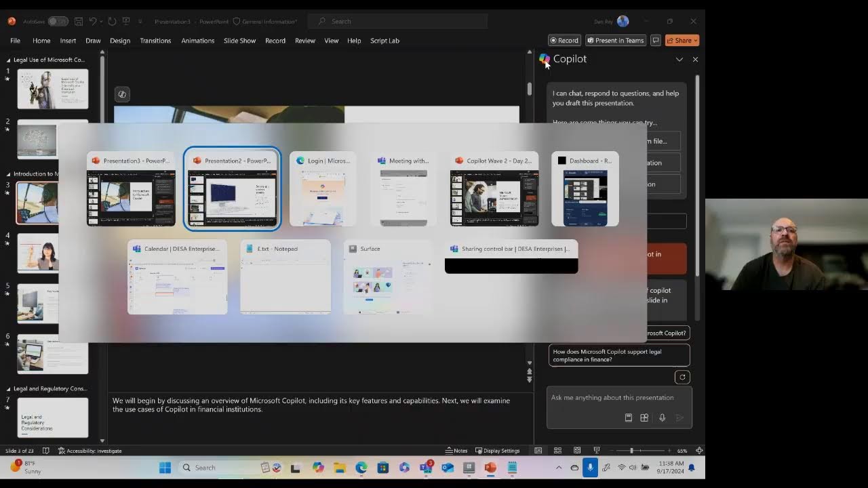Open the Design ribbon tab
Image resolution: width=868 pixels, height=488 pixels.
(x=120, y=41)
